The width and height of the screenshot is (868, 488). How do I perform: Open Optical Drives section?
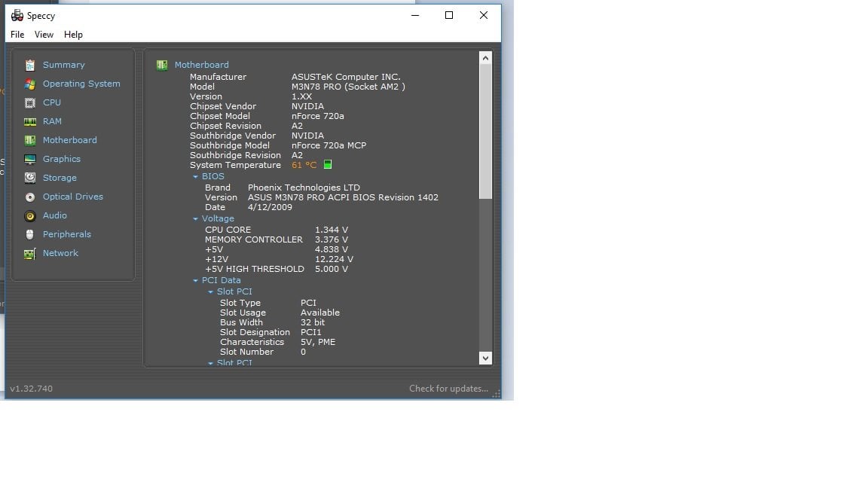coord(73,197)
